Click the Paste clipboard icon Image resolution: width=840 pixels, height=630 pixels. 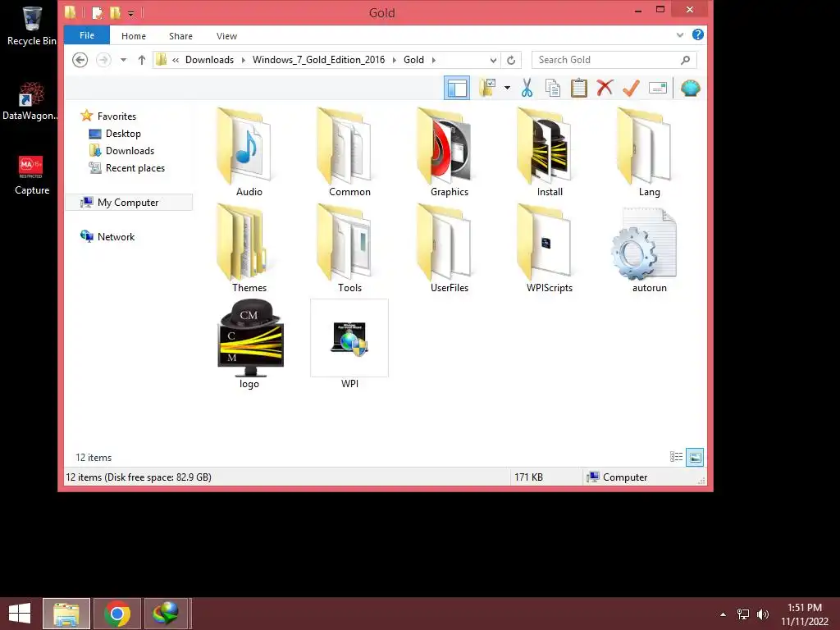click(x=578, y=88)
